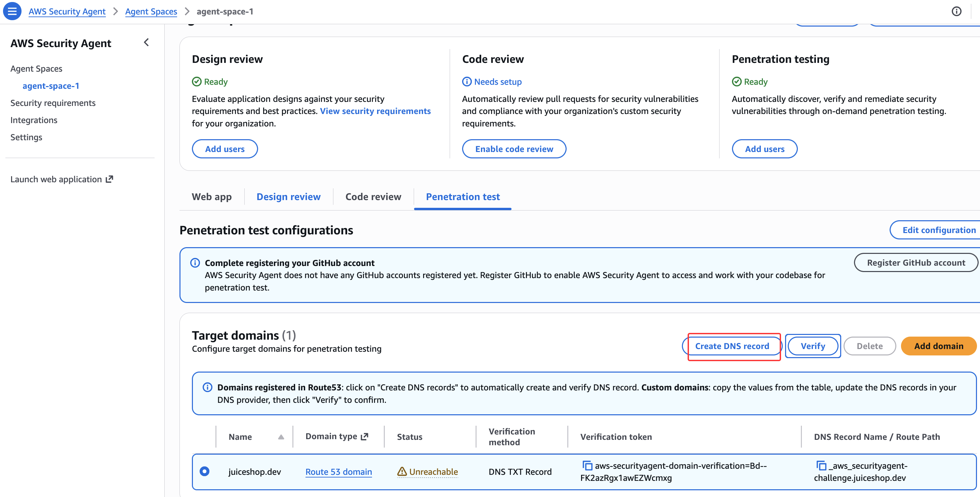The height and width of the screenshot is (497, 980).
Task: Open the hamburger navigation menu
Action: point(12,11)
